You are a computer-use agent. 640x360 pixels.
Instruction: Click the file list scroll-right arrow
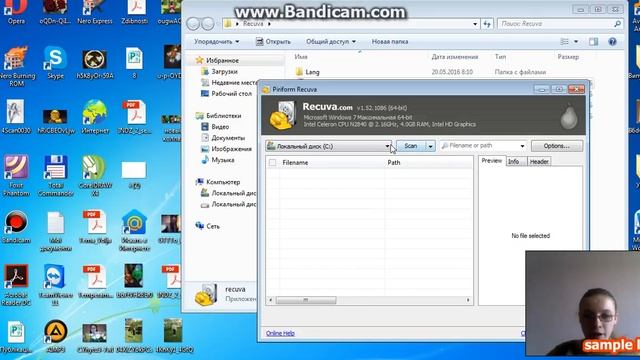click(x=468, y=300)
